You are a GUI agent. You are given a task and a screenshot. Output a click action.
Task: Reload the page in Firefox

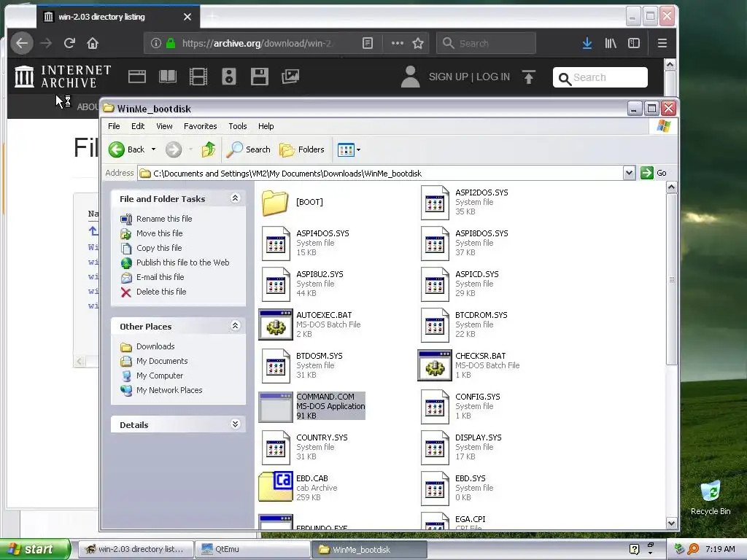(69, 43)
